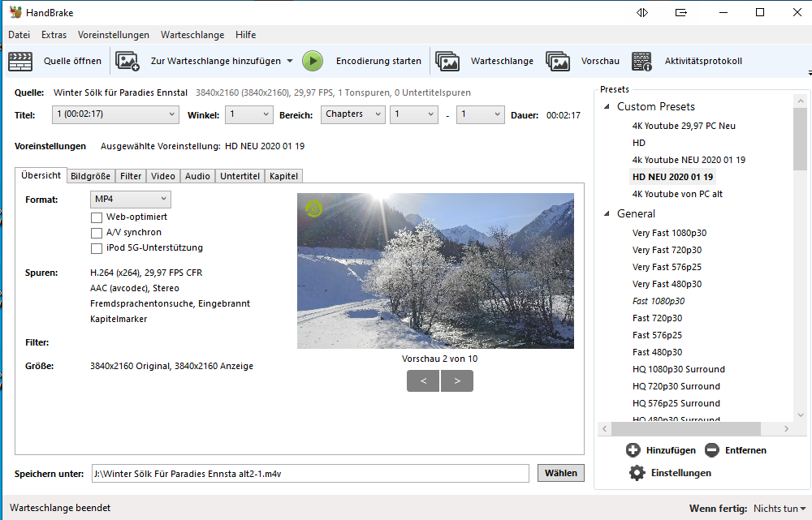The height and width of the screenshot is (520, 812).
Task: Collapse the Custom Presets group
Action: (x=607, y=106)
